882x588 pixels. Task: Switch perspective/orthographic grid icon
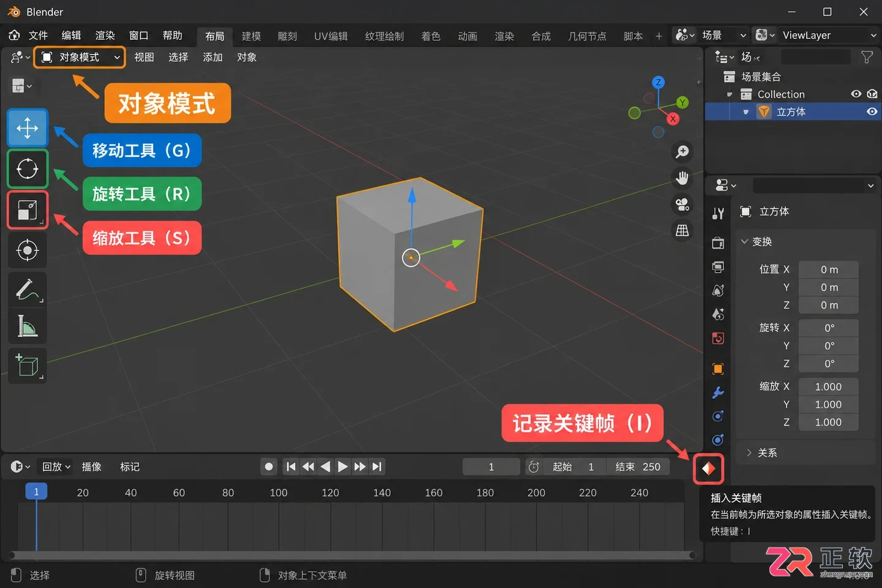pyautogui.click(x=682, y=230)
